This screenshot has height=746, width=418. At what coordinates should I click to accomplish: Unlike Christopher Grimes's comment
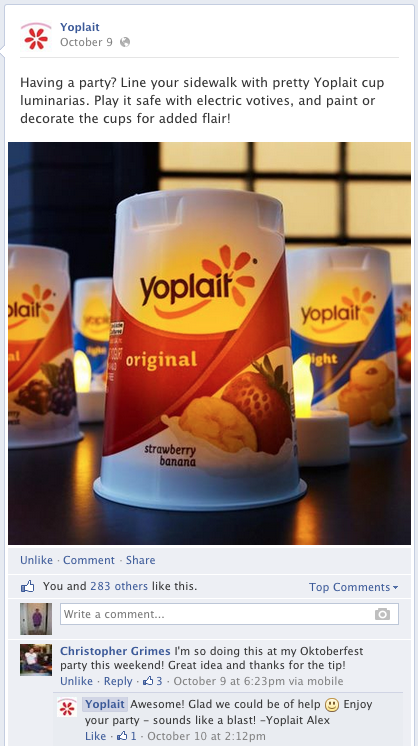point(76,681)
